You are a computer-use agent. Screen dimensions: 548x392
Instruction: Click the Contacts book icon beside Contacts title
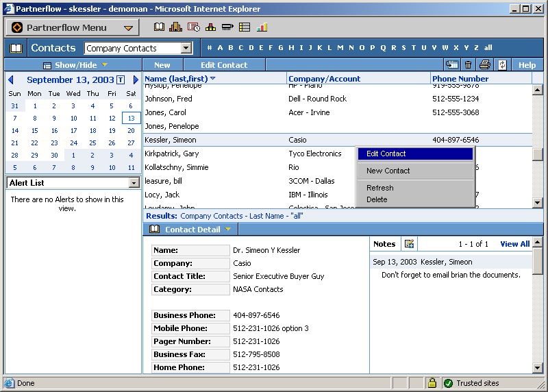click(16, 48)
